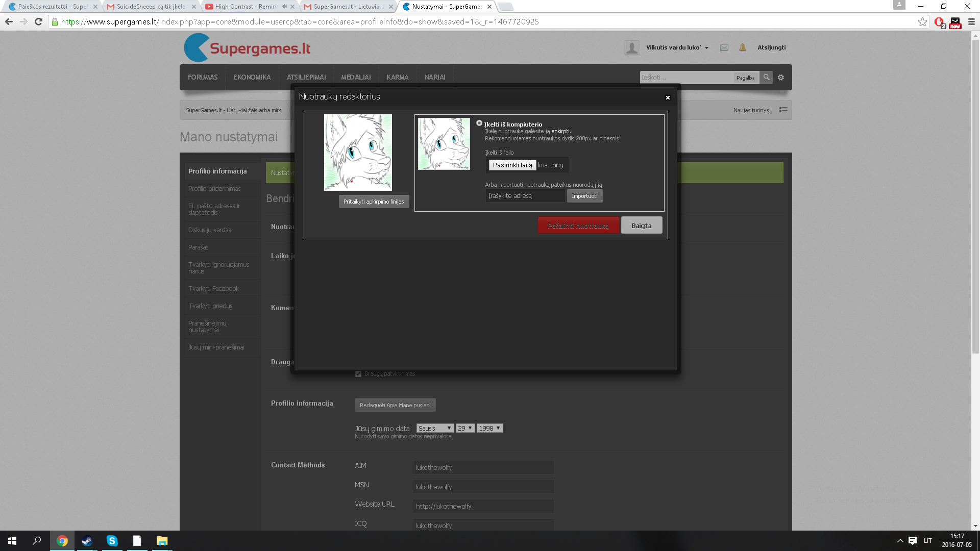Select the Įkelti iš kompiuterio radio option
Viewport: 980px width, 551px height.
(x=479, y=123)
